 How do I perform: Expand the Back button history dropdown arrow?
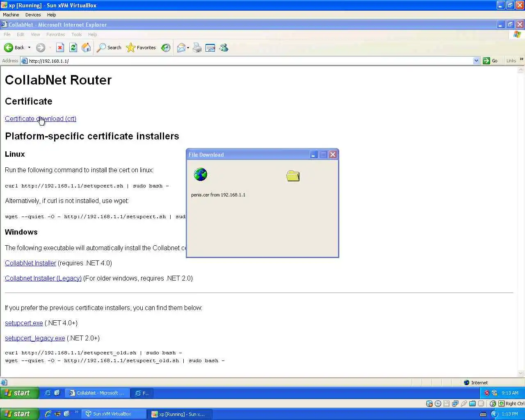pos(29,48)
